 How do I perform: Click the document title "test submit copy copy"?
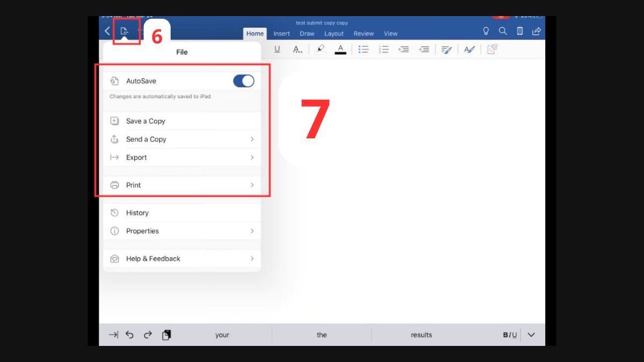click(322, 23)
